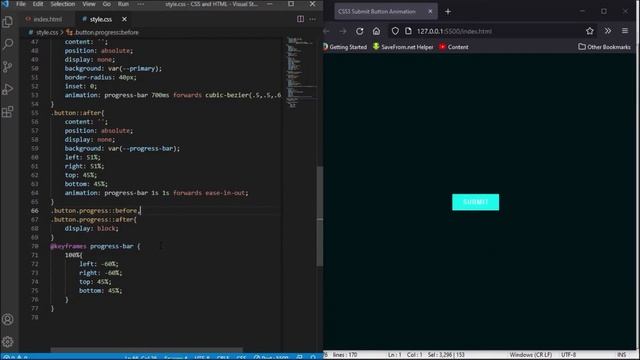Screen dimensions: 640x360
Task: Click the .button::after selector line
Action: tap(78, 113)
